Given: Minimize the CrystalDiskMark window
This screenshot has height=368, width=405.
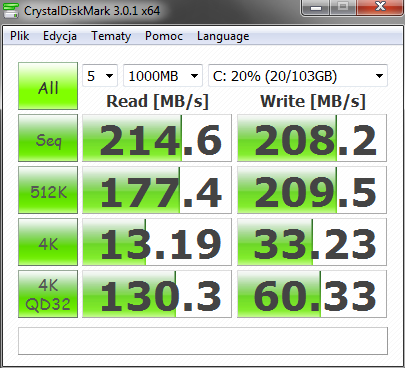Looking at the screenshot, I should 315,7.
